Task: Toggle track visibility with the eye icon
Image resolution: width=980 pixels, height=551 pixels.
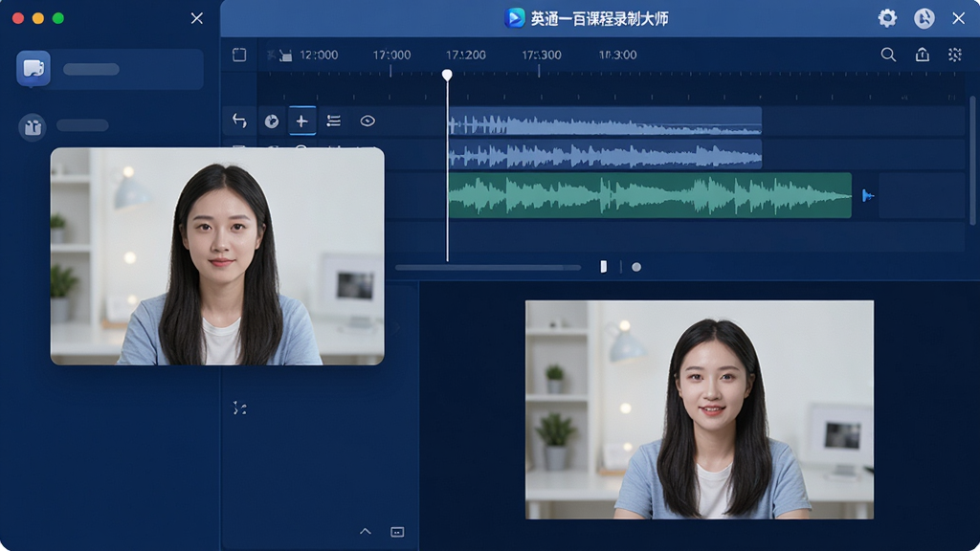Action: tap(367, 121)
